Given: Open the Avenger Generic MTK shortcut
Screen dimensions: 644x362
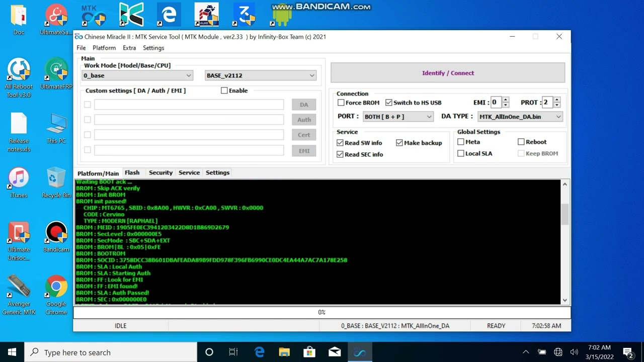Looking at the screenshot, I should click(19, 295).
